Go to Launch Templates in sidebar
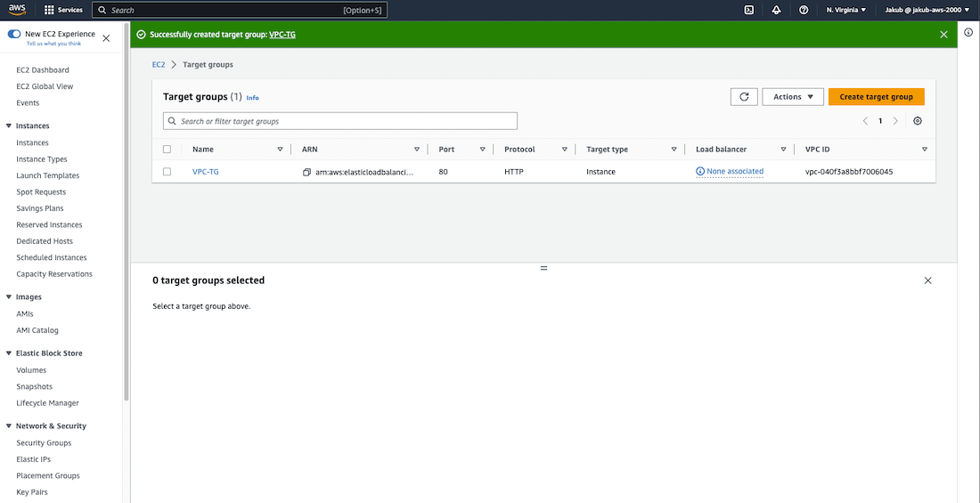Viewport: 980px width, 503px height. coord(48,175)
